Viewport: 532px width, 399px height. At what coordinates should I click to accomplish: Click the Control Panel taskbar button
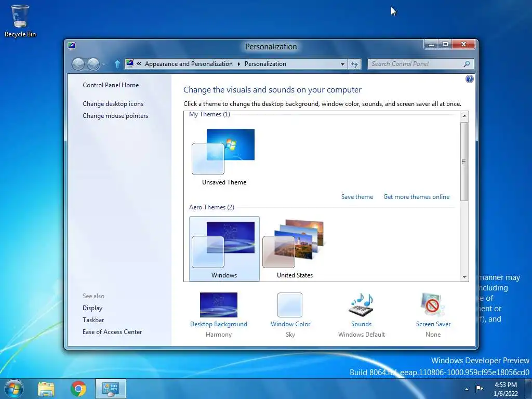pyautogui.click(x=111, y=389)
